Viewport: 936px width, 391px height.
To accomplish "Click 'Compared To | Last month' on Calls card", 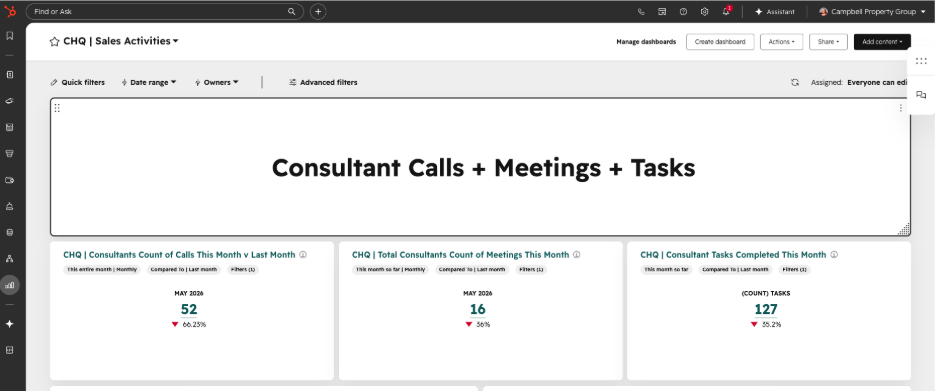I will (184, 270).
